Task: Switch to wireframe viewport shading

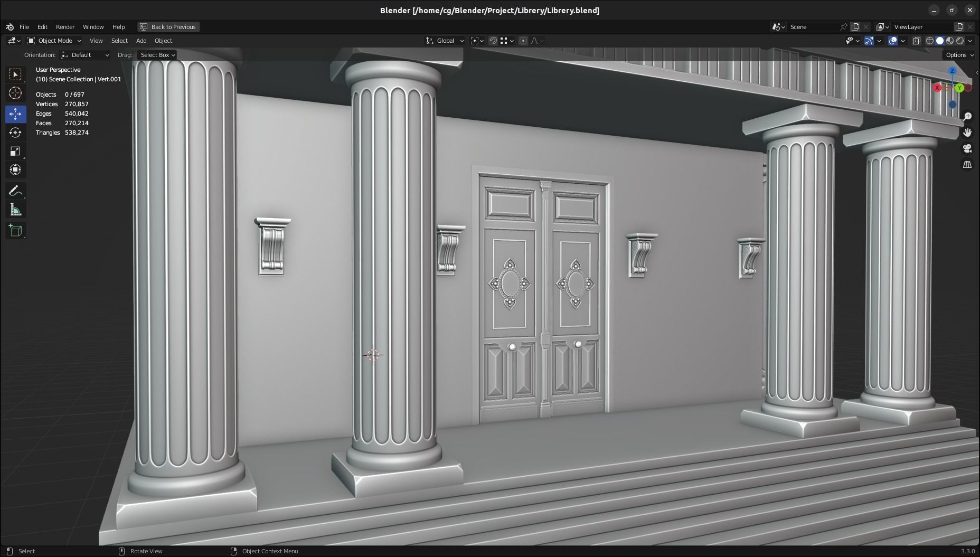Action: click(930, 41)
